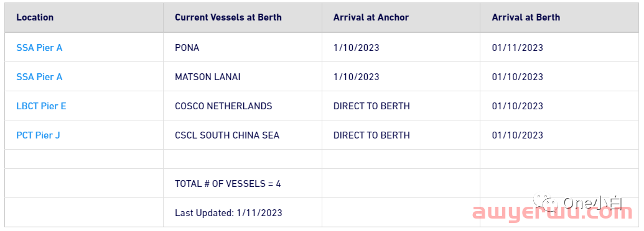This screenshot has height=231, width=644.
Task: Click the WeChat logo watermark icon
Action: 546,202
